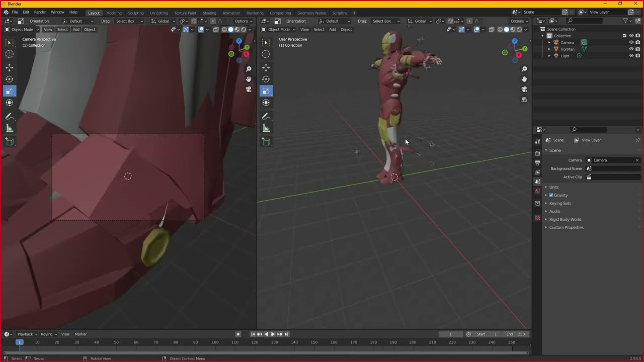Expand the IronMan item in outliner
This screenshot has height=362, width=644.
549,49
